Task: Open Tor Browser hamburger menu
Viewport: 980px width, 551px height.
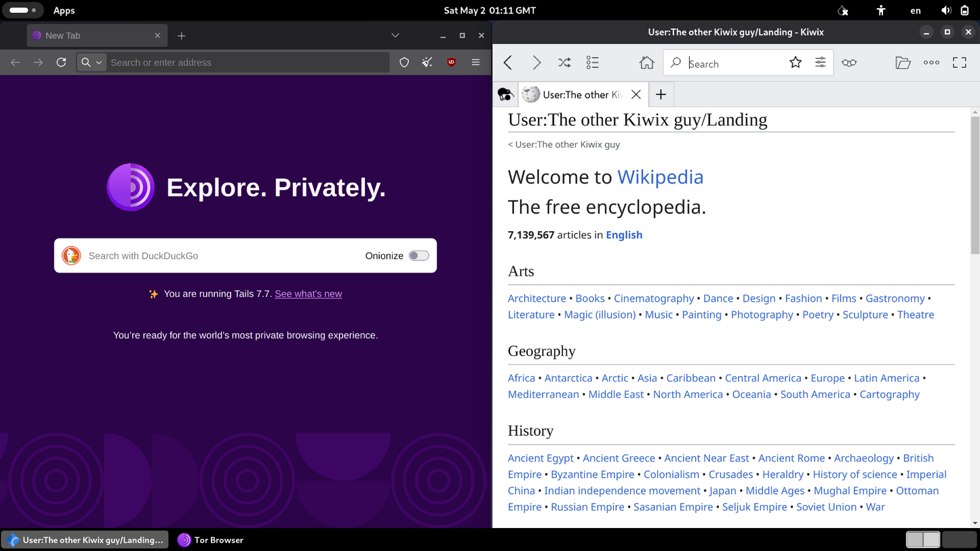Action: click(x=475, y=62)
